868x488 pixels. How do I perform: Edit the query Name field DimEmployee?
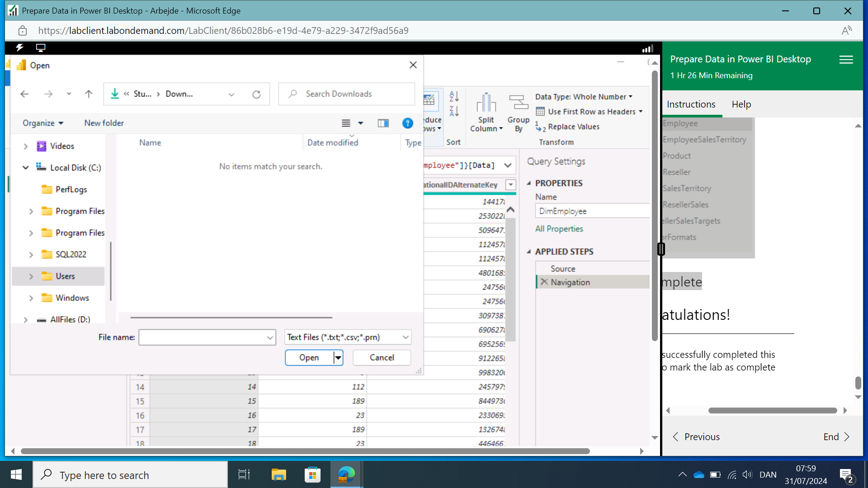click(592, 211)
